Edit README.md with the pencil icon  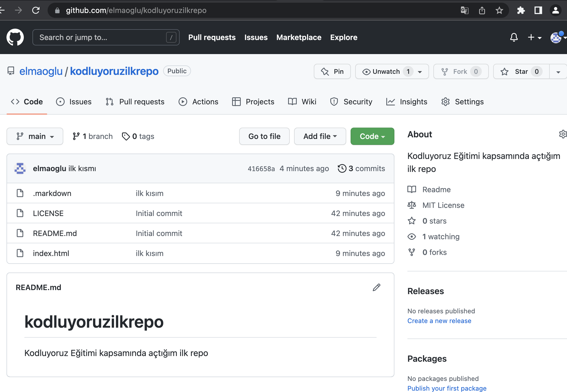376,287
